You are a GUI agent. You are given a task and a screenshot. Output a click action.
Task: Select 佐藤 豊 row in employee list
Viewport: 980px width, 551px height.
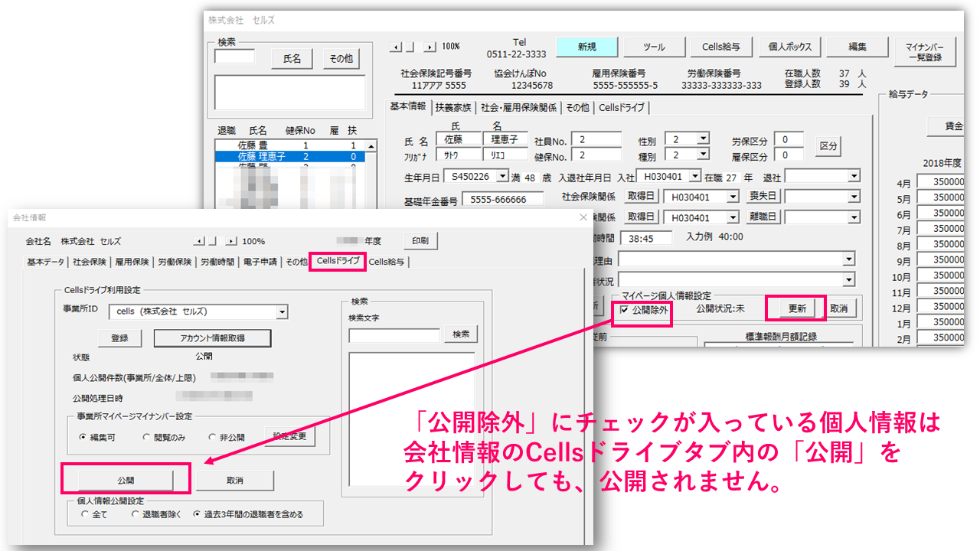click(291, 145)
